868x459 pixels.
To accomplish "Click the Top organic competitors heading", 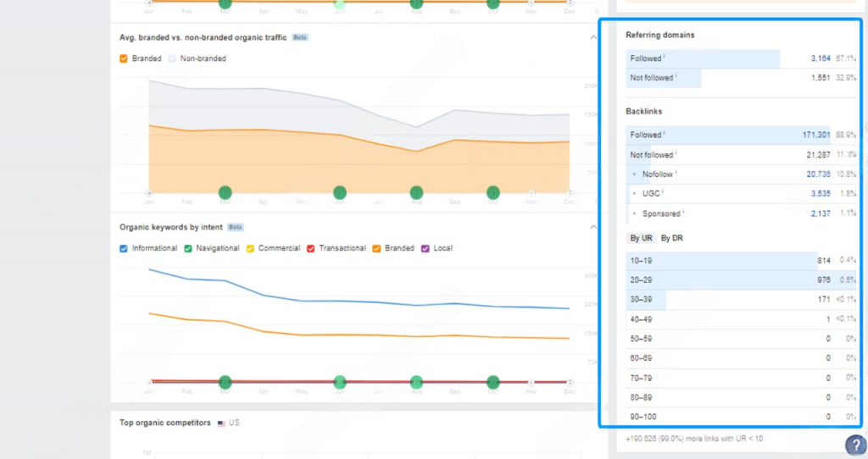I will tap(165, 423).
